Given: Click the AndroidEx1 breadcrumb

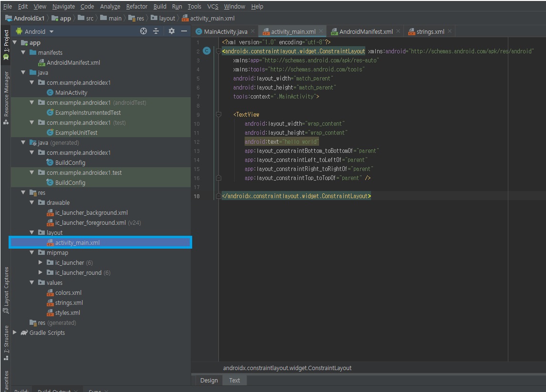Looking at the screenshot, I should click(x=25, y=18).
